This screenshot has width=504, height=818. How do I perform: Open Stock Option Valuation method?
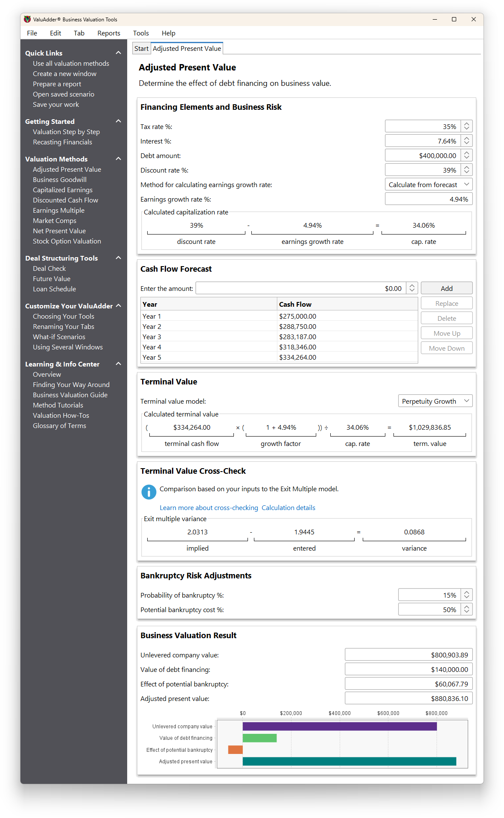(x=67, y=241)
